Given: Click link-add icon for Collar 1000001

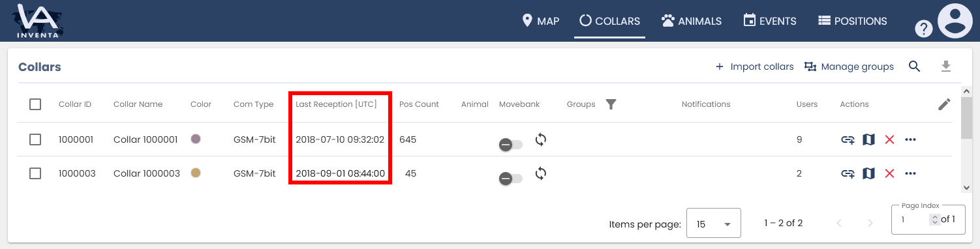Looking at the screenshot, I should tap(848, 139).
